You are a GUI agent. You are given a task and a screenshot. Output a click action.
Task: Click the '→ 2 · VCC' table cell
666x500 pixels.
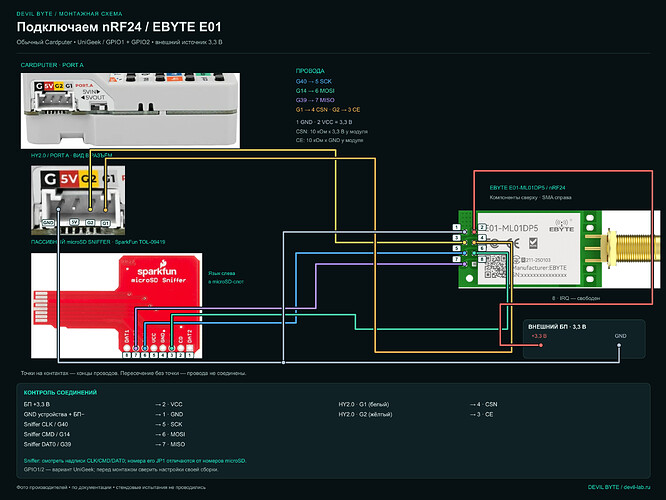(x=169, y=404)
